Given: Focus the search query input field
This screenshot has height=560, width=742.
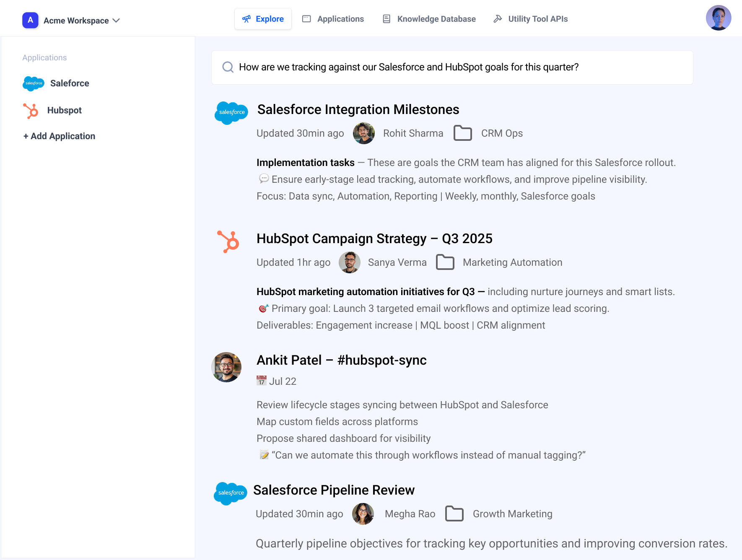Looking at the screenshot, I should (452, 67).
